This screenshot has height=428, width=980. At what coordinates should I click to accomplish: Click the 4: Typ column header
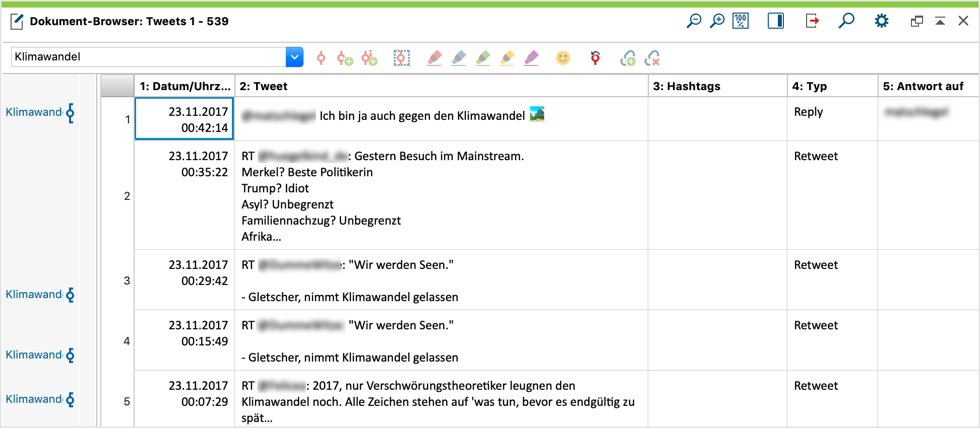tap(832, 86)
